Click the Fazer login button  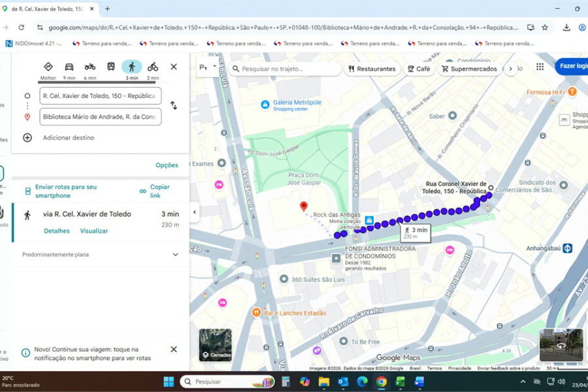pos(572,66)
